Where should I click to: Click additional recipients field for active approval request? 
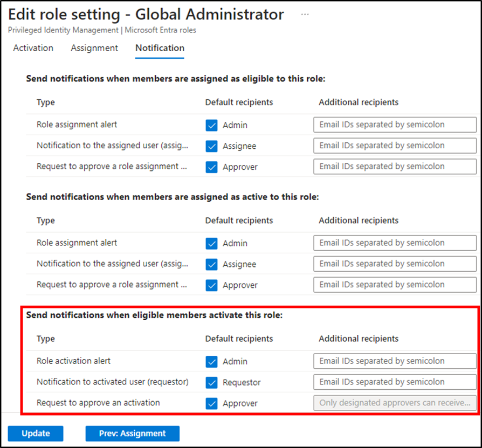point(395,285)
